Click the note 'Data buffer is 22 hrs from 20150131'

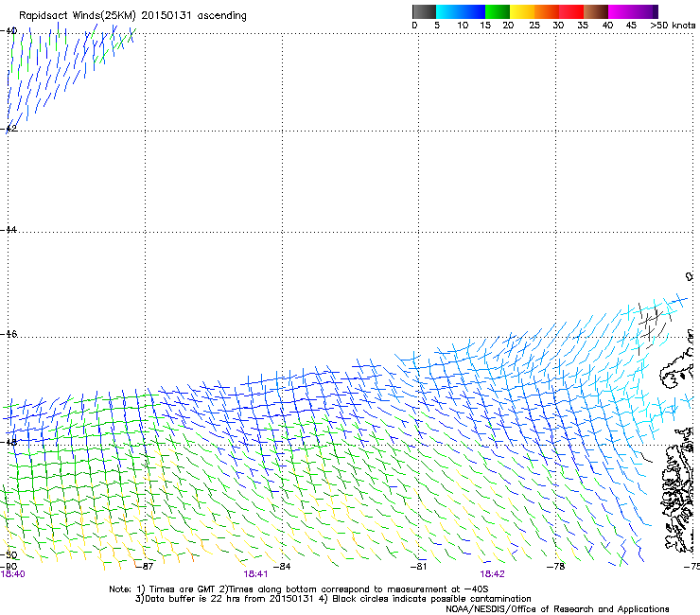[x=229, y=599]
